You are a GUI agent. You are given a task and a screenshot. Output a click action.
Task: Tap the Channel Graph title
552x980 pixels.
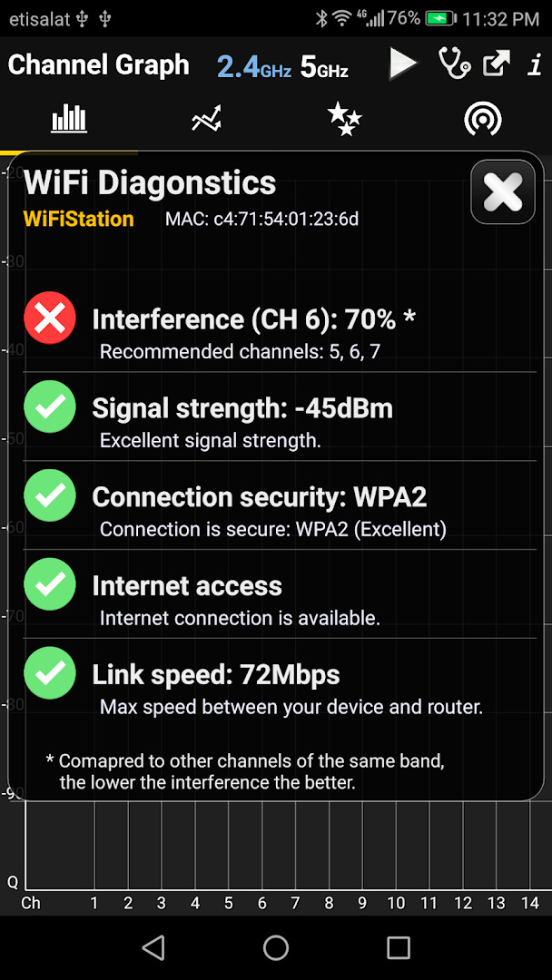(x=98, y=65)
